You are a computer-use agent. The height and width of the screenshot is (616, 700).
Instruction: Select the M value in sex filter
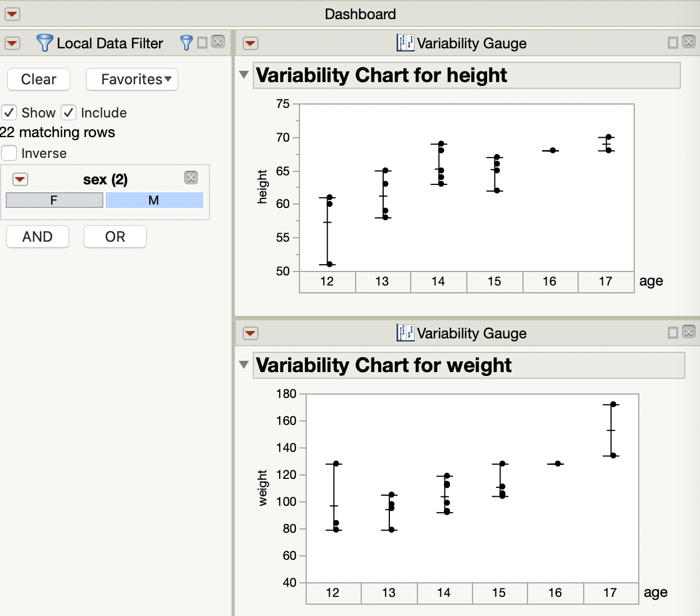154,200
